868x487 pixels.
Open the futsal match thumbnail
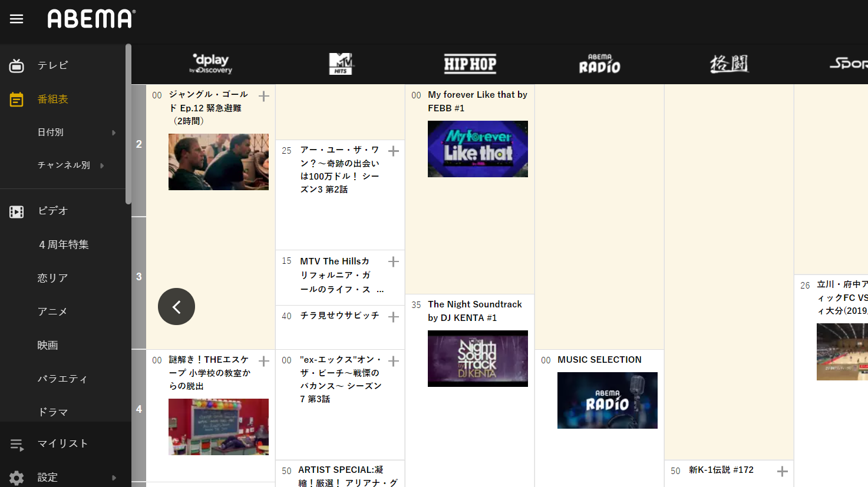pyautogui.click(x=842, y=352)
